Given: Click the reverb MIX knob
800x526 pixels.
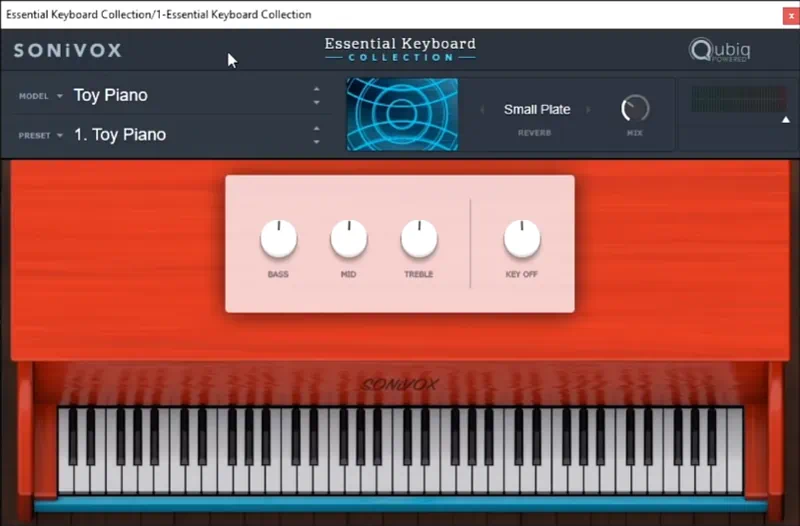Looking at the screenshot, I should [635, 108].
